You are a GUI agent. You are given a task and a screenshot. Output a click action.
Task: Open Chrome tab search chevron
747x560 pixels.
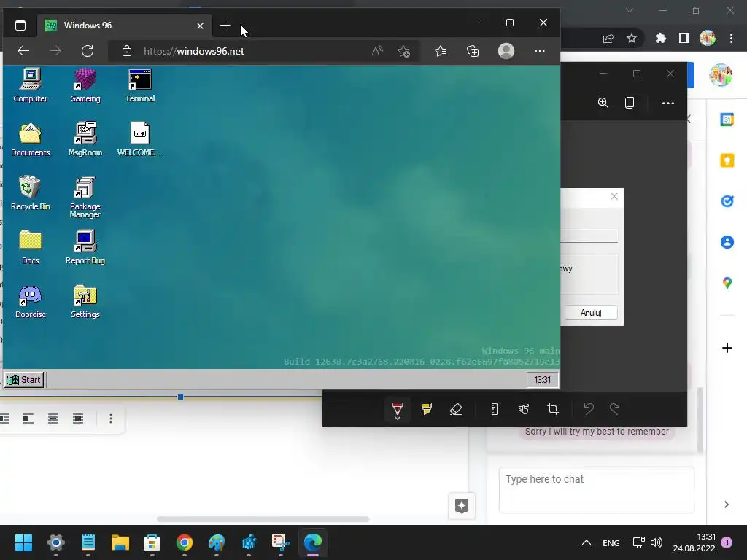click(x=630, y=10)
